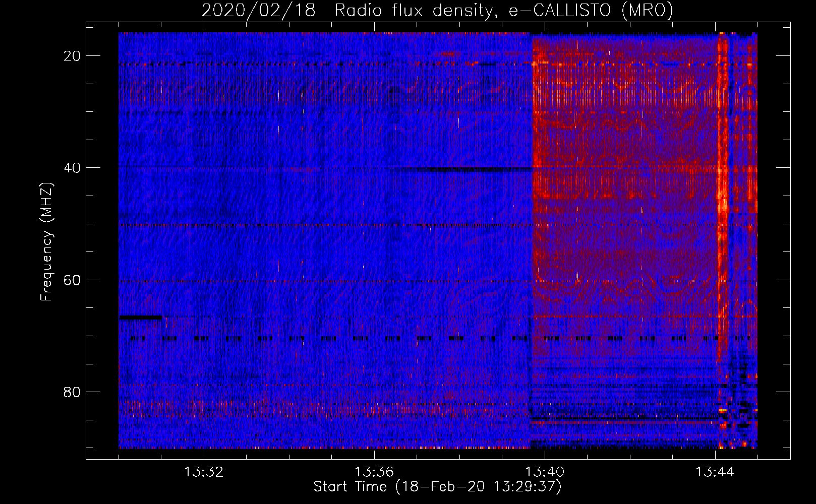Viewport: 816px width, 504px height.
Task: Click the 13:40 time tick label
Action: coord(545,472)
